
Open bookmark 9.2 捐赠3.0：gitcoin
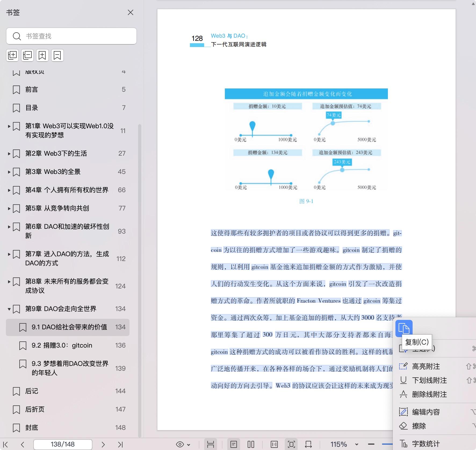tap(62, 345)
